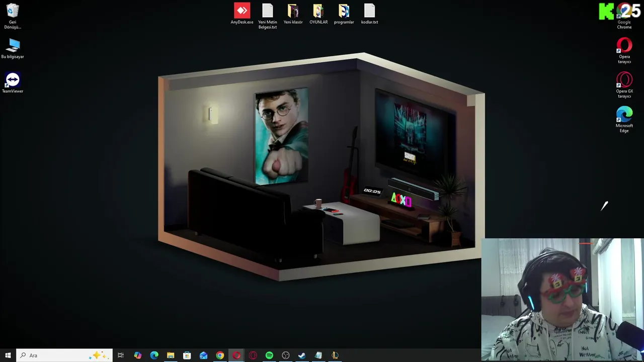Open Opera GX from the taskbar
The width and height of the screenshot is (644, 362).
[x=253, y=355]
